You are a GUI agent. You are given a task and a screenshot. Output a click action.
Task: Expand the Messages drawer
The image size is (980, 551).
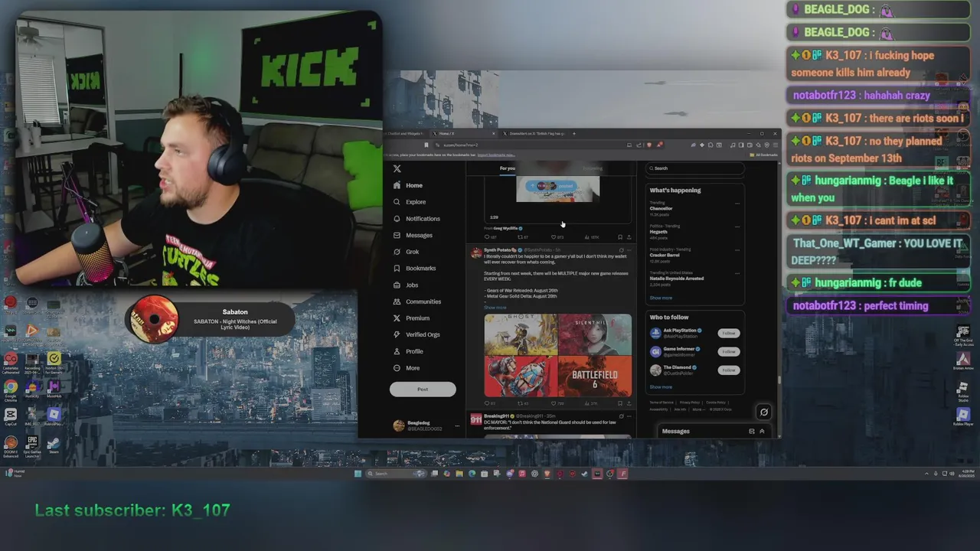[762, 431]
